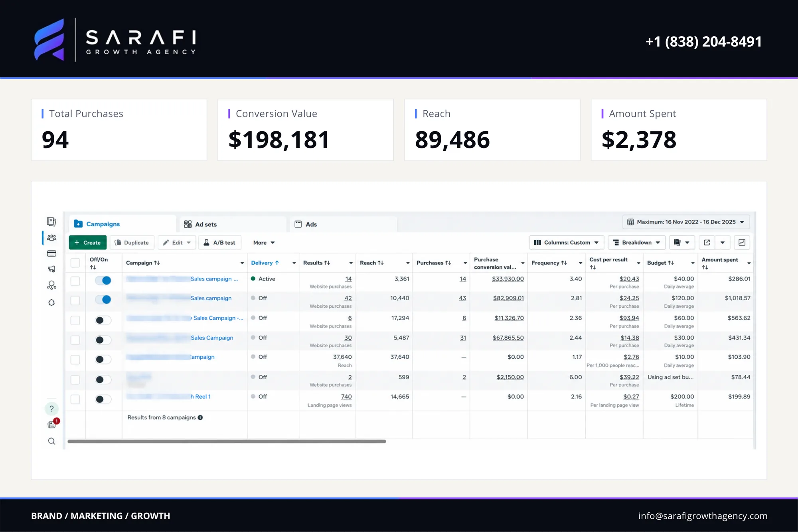Switch the toggle in the $1,018.57 campaign row
Image resolution: width=798 pixels, height=532 pixels.
click(x=103, y=300)
